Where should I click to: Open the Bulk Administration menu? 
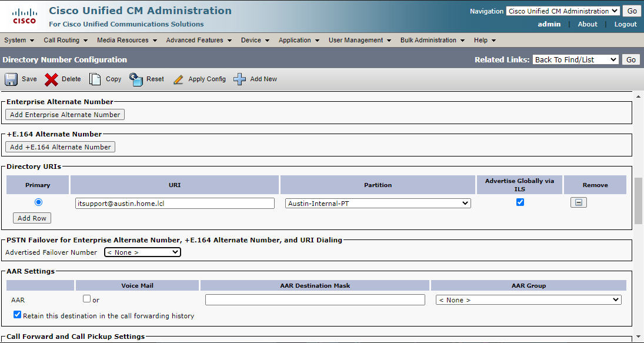[432, 40]
